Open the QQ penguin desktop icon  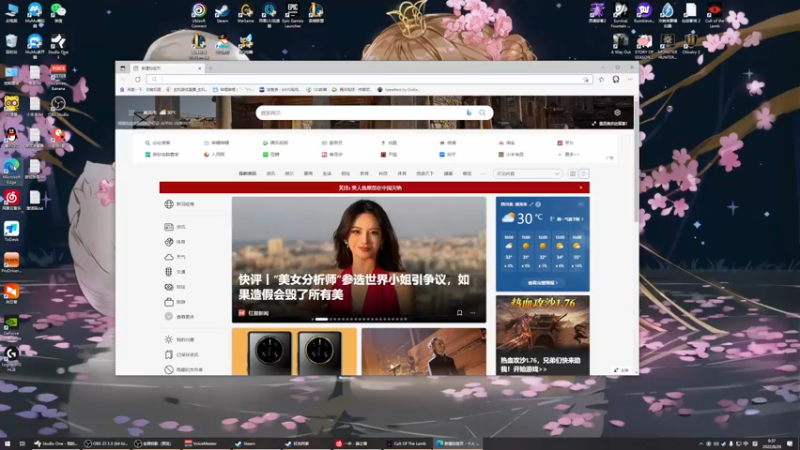click(x=11, y=138)
